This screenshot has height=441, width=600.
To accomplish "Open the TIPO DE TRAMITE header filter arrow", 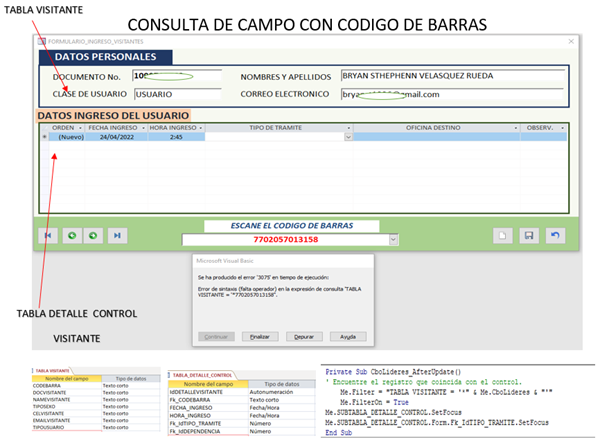I will tap(349, 128).
